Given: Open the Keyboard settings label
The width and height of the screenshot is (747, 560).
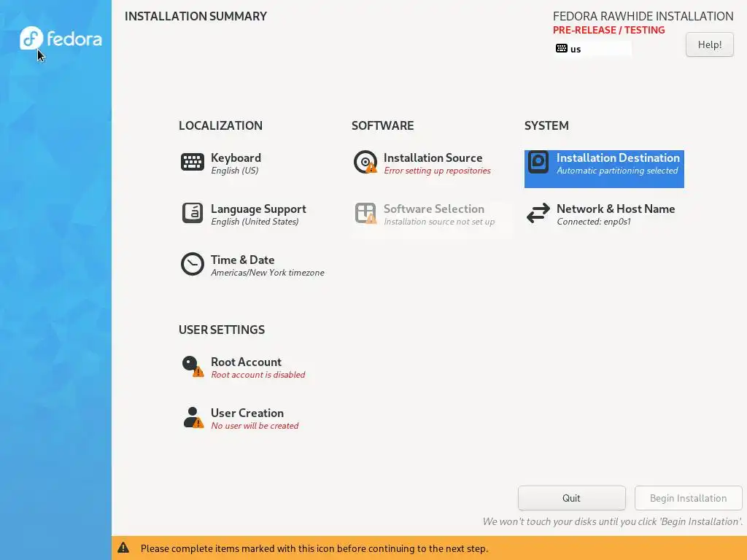Looking at the screenshot, I should click(x=236, y=157).
